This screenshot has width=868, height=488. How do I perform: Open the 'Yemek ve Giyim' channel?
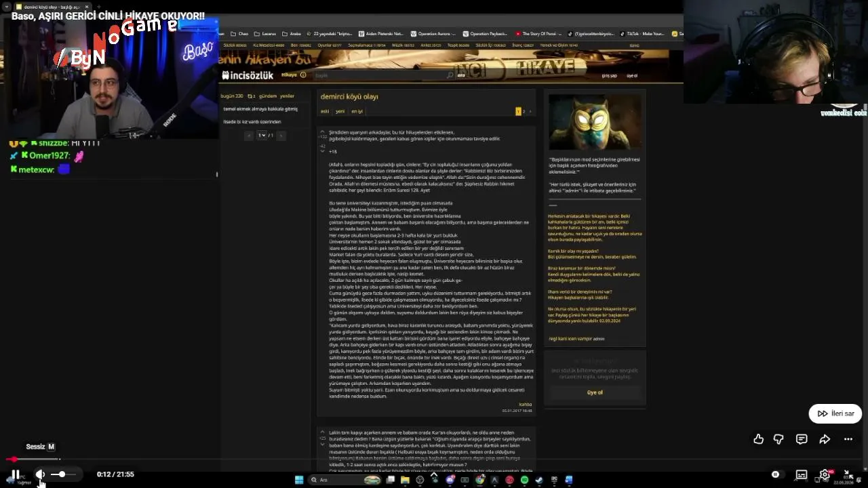[x=559, y=45]
